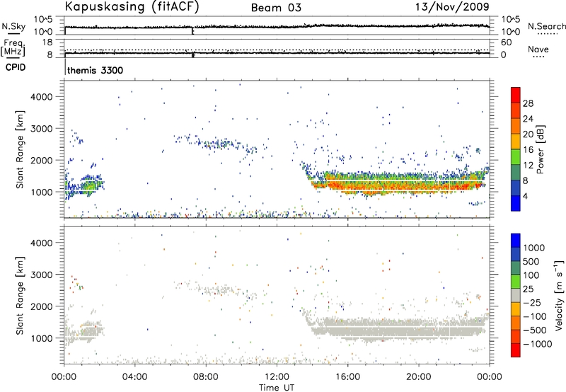566x392 pixels.
Task: Click the 60 label on Nave axis
Action: tap(507, 42)
